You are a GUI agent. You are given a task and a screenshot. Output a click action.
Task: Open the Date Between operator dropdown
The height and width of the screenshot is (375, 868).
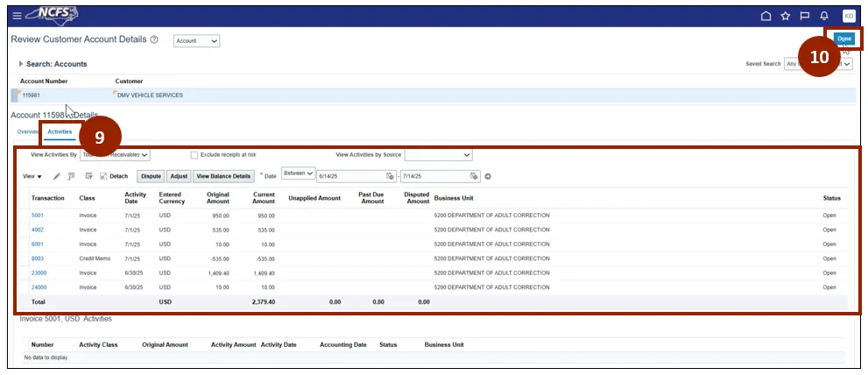pos(298,173)
